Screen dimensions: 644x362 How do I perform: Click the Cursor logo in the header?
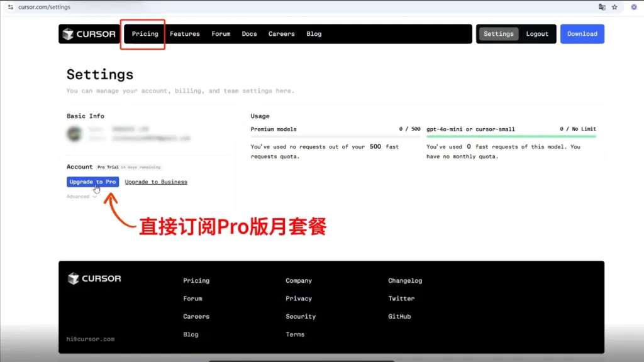coord(89,34)
